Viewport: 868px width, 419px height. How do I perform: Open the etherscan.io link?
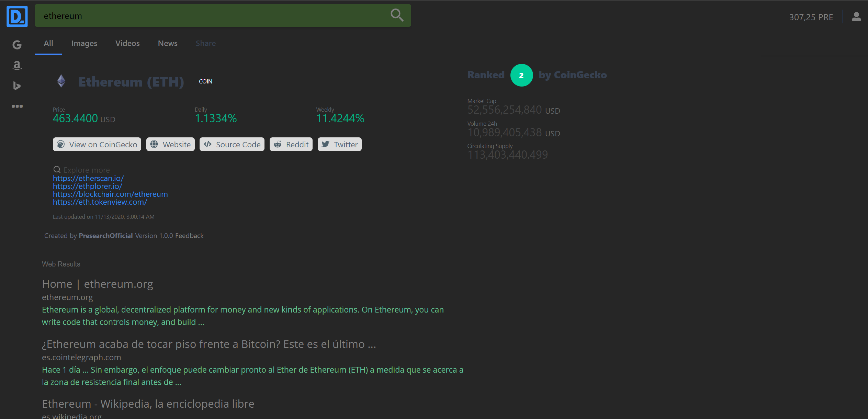click(x=88, y=178)
